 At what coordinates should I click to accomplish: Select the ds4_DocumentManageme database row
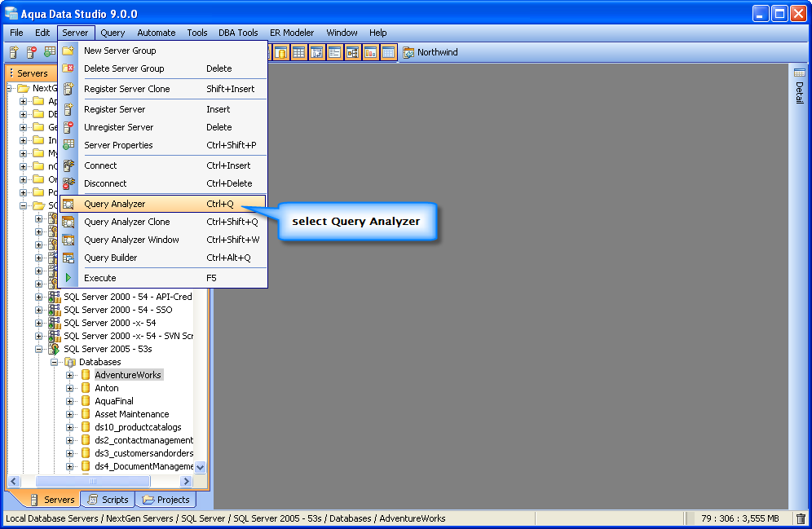pyautogui.click(x=144, y=466)
